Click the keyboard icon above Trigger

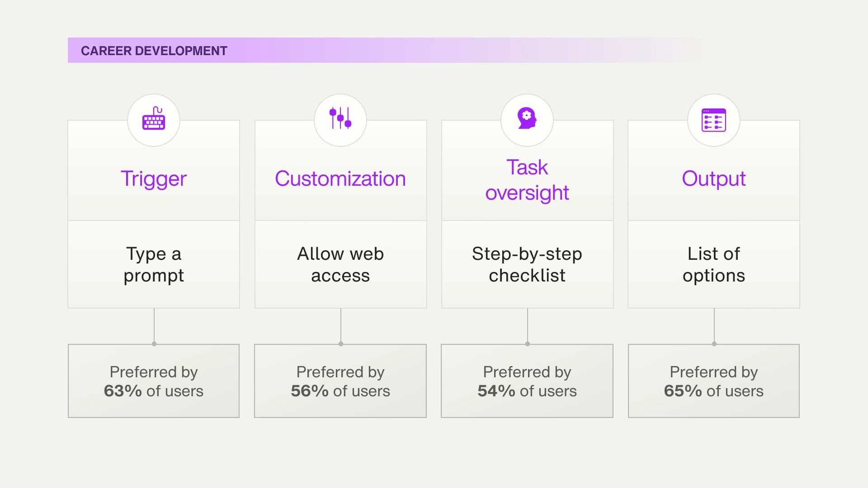pyautogui.click(x=154, y=118)
